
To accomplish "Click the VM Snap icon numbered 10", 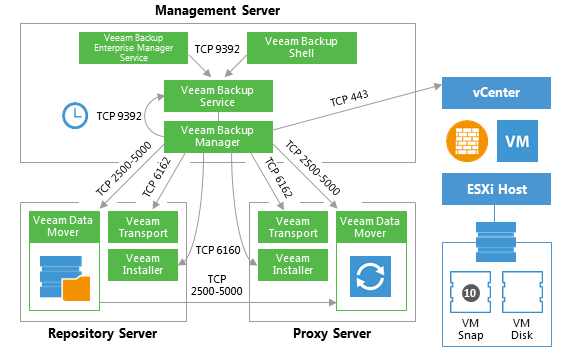I will tap(470, 292).
